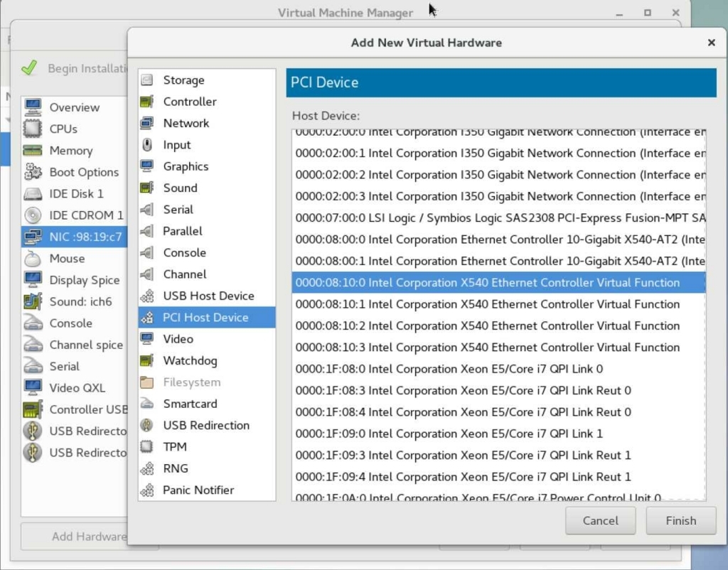Open IDE Disk 1 in VM sidebar
Viewport: 728px width, 570px height.
(x=74, y=193)
